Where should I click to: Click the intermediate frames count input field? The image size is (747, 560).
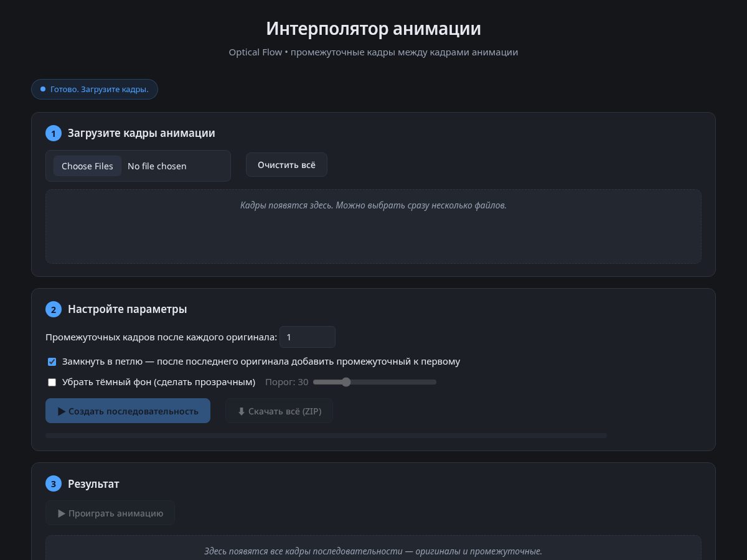click(308, 337)
